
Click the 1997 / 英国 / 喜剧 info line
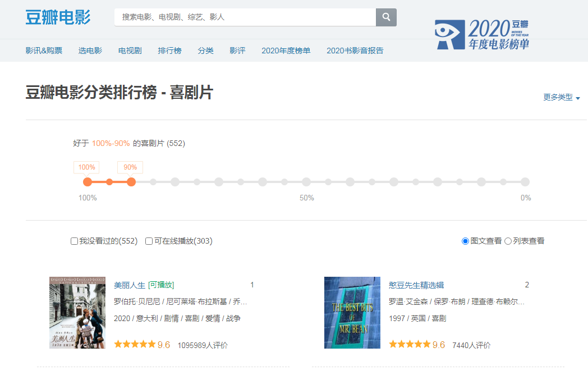[x=417, y=319]
